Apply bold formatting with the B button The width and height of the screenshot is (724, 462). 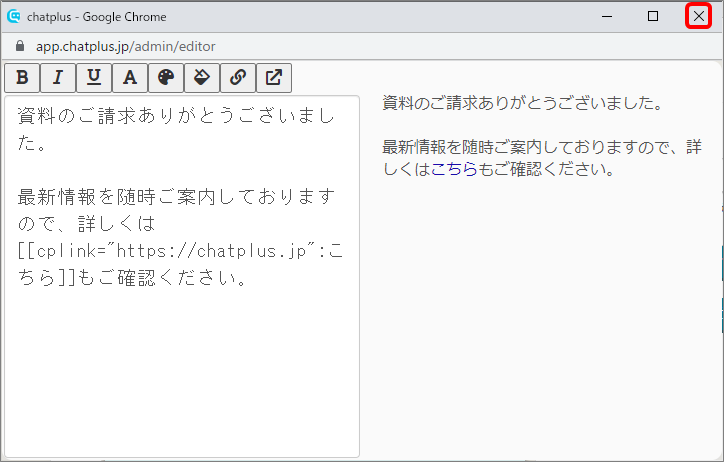22,78
